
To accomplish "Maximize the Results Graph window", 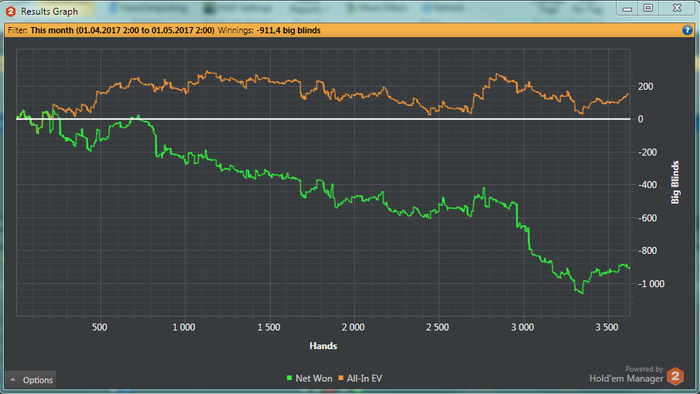I will 648,8.
